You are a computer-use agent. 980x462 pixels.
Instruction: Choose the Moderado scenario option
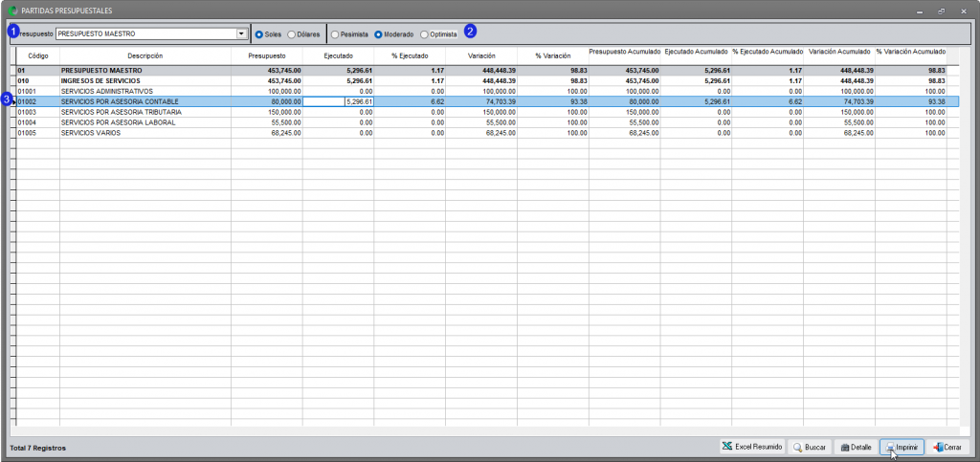tap(393, 34)
